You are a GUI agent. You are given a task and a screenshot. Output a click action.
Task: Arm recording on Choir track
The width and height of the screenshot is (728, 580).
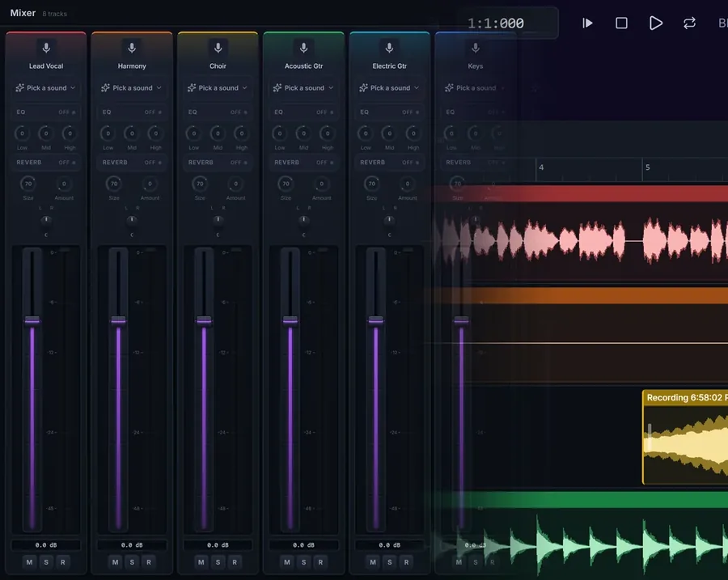tap(235, 562)
